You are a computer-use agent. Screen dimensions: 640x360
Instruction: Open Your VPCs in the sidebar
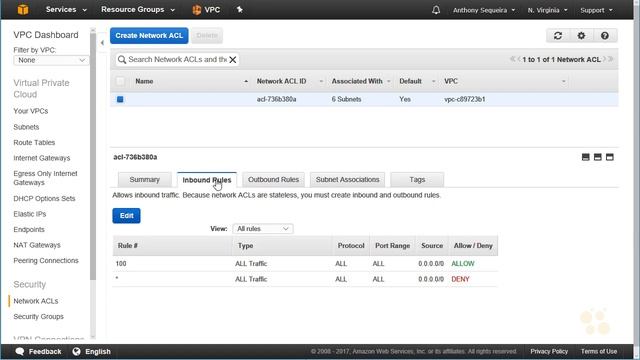(31, 111)
